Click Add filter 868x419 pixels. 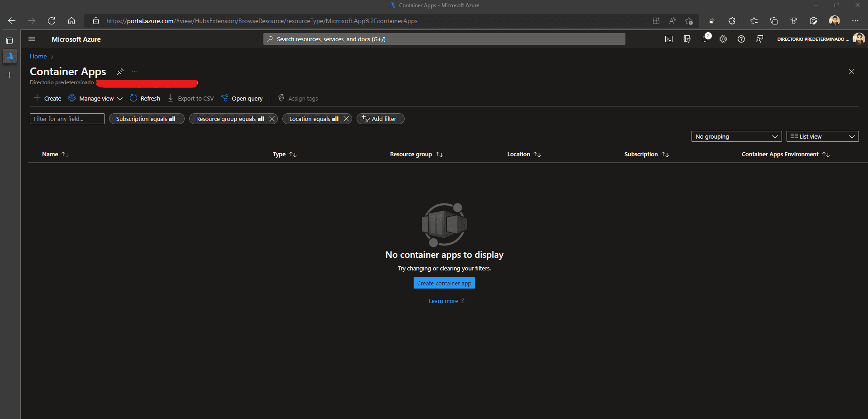[x=380, y=119]
